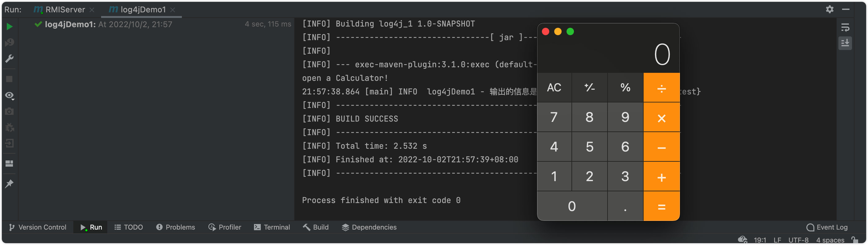Open the 4 spaces indent selector
The image size is (868, 245).
[x=829, y=240]
